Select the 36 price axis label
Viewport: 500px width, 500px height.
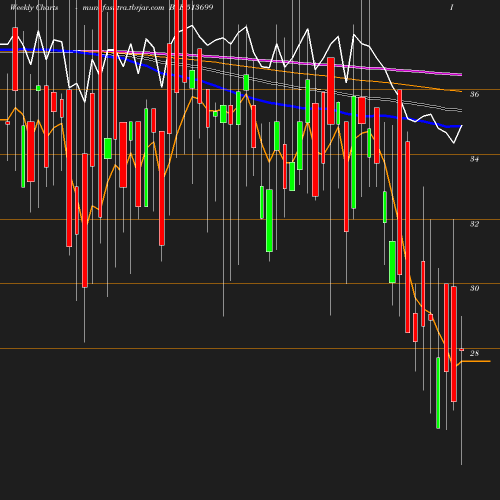point(474,94)
